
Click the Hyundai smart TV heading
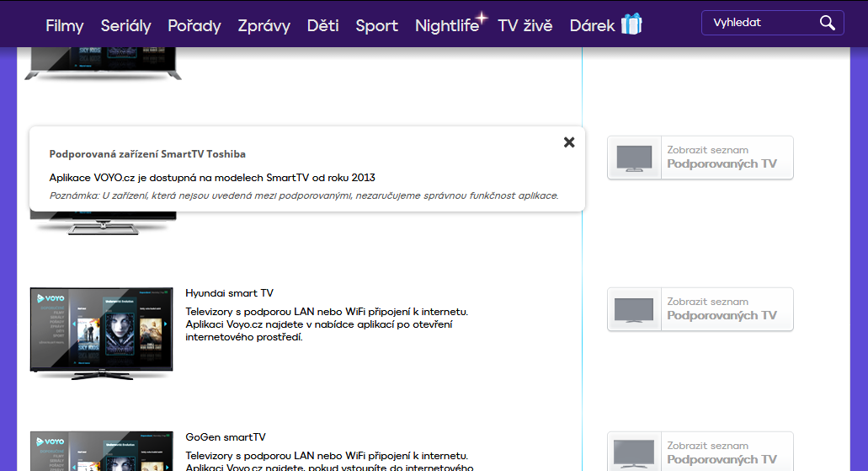click(x=229, y=293)
